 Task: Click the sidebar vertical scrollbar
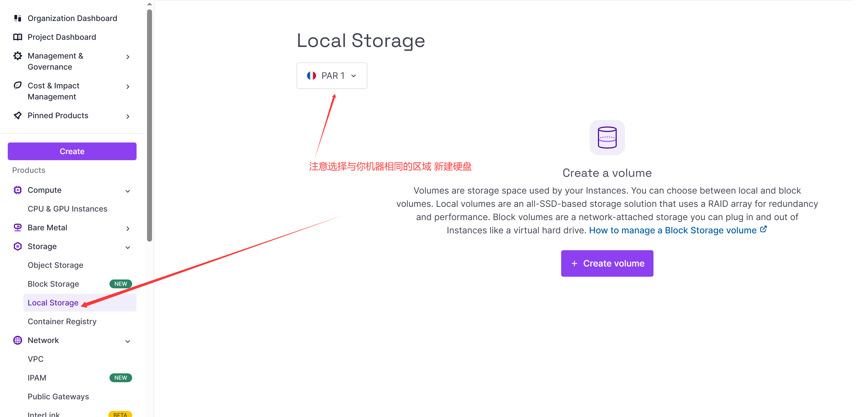tap(149, 125)
